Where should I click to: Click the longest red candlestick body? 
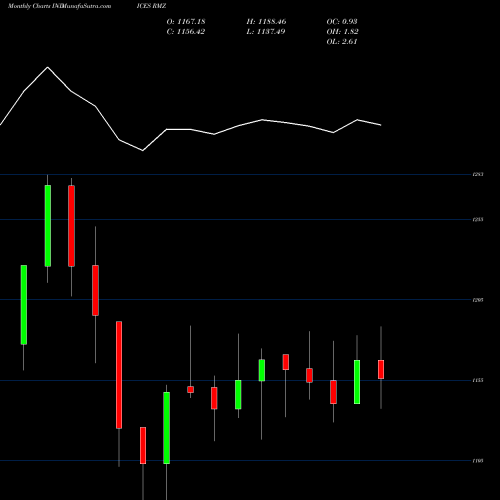[119, 375]
